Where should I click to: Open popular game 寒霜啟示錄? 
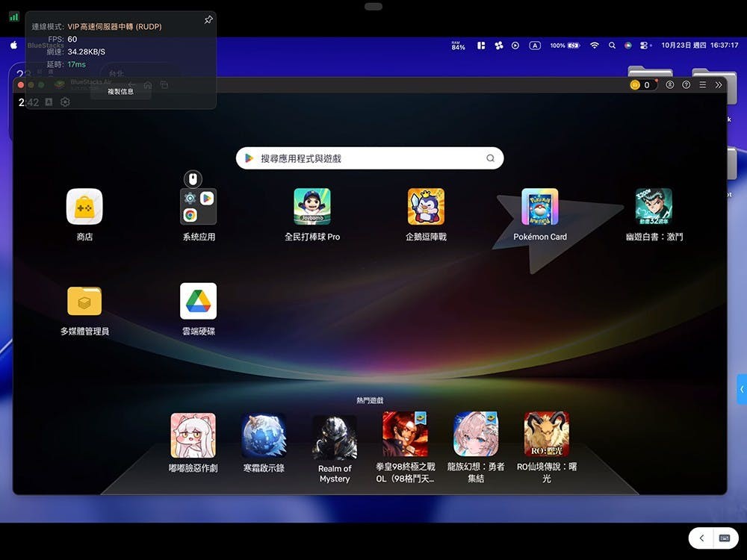pyautogui.click(x=264, y=435)
